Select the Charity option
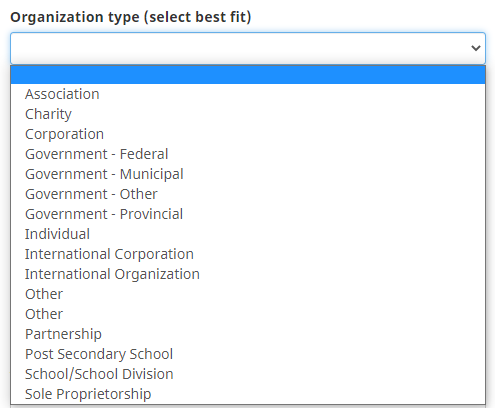This screenshot has height=408, width=495. [248, 114]
